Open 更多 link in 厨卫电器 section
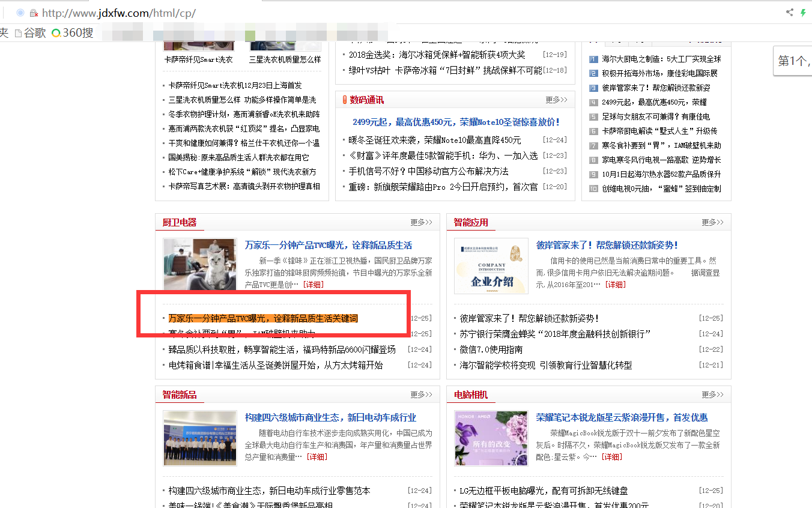Viewport: 812px width, 508px height. [x=421, y=222]
